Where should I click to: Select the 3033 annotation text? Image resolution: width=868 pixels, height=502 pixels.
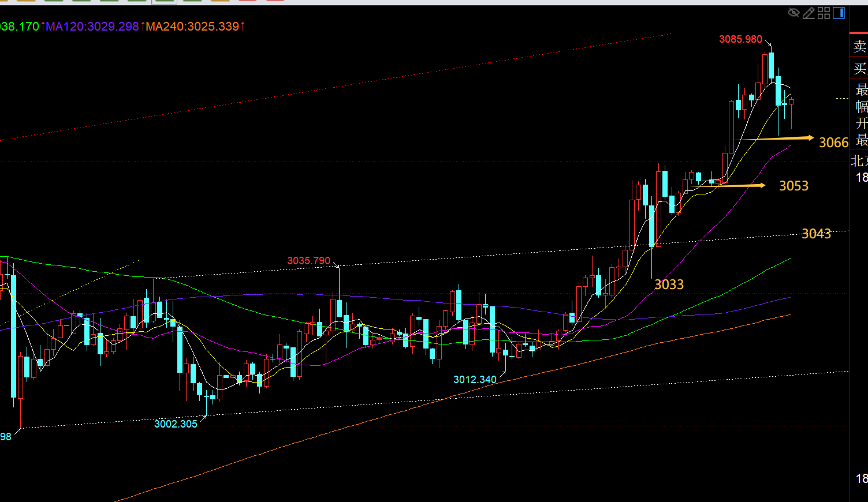669,284
